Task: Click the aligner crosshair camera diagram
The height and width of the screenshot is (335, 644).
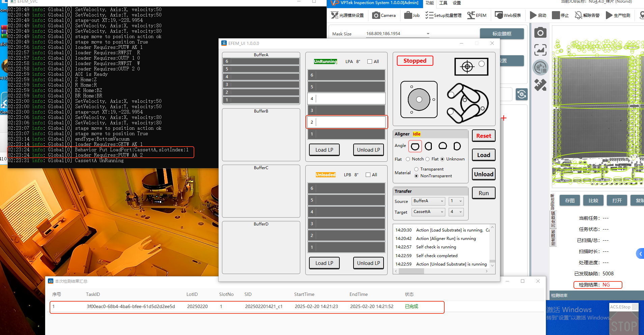Action: pos(472,66)
